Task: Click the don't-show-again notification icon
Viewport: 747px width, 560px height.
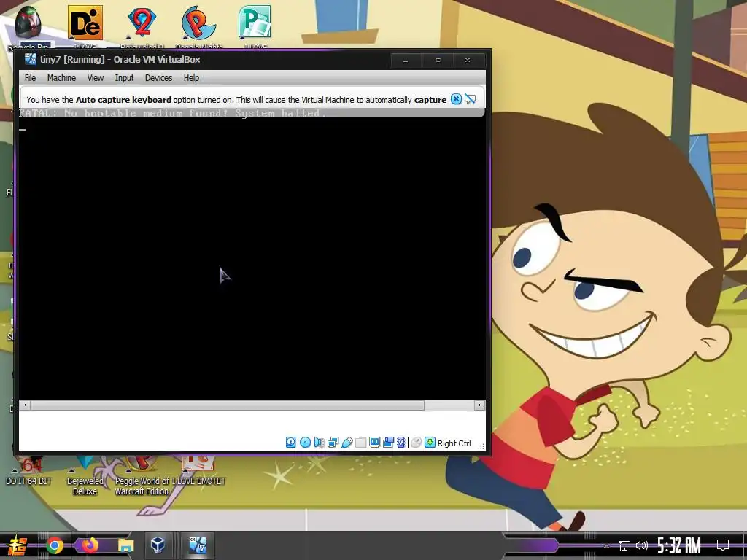Action: [471, 99]
